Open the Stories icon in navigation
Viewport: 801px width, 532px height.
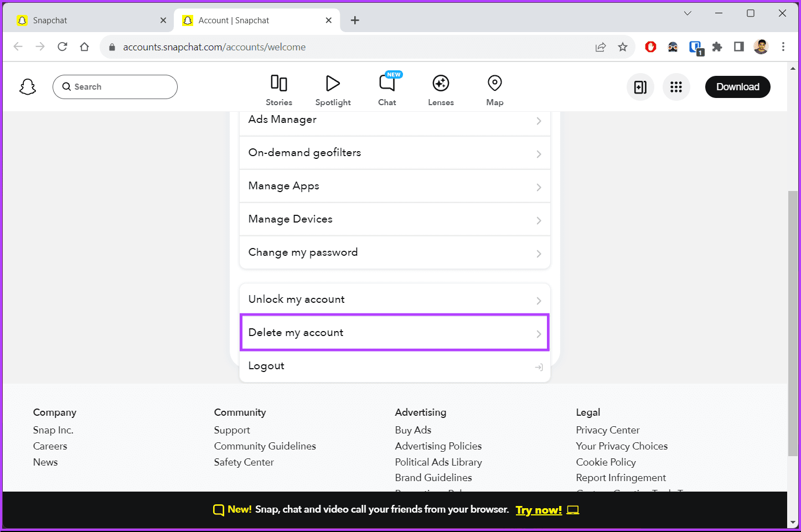click(279, 90)
